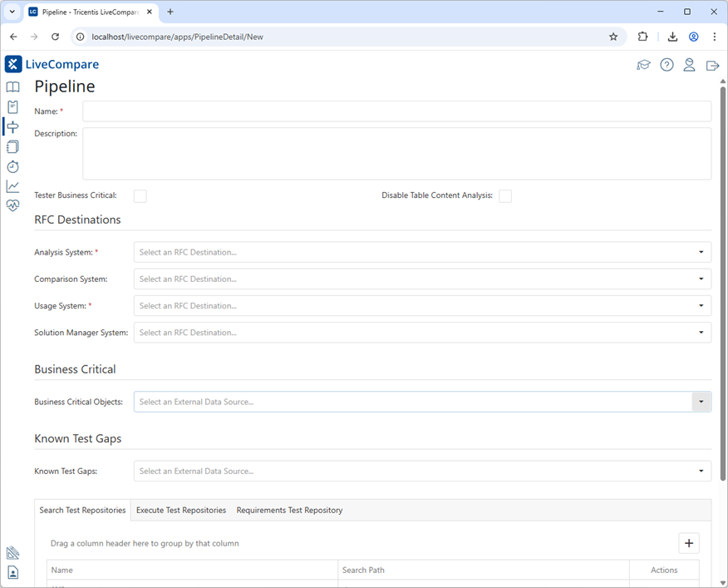Open the book documentation icon in sidebar
Screen dimensions: 728x588
(x=12, y=86)
